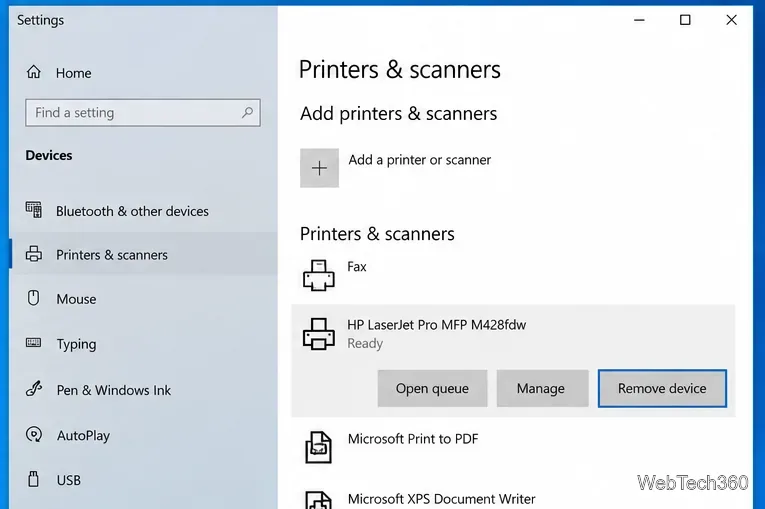Click the HP LaserJet Pro printer icon
Viewport: 765px width, 509px height.
(319, 334)
